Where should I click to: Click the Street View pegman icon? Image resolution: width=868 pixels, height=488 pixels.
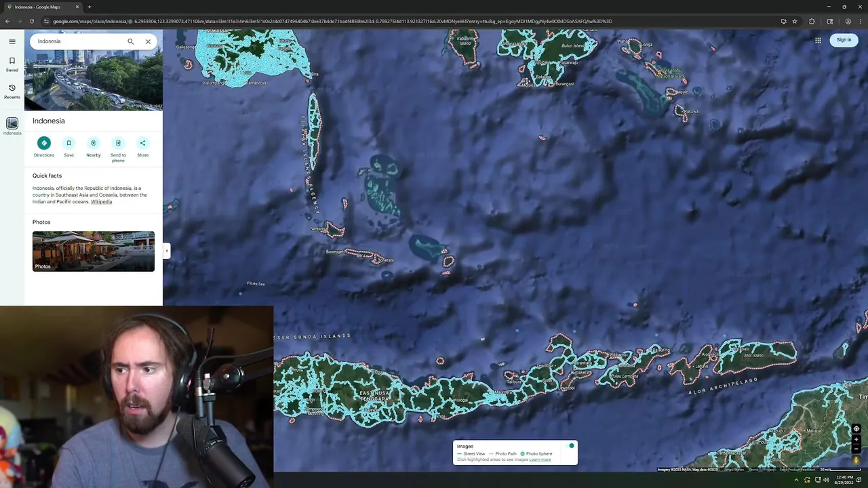(x=856, y=460)
